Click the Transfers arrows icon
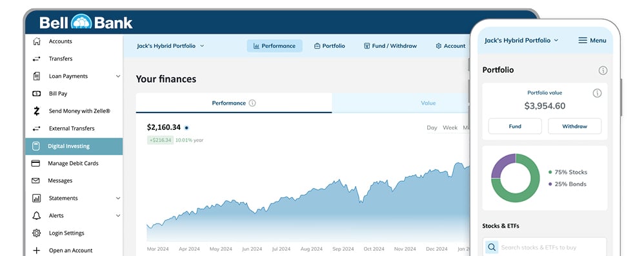 pyautogui.click(x=37, y=59)
